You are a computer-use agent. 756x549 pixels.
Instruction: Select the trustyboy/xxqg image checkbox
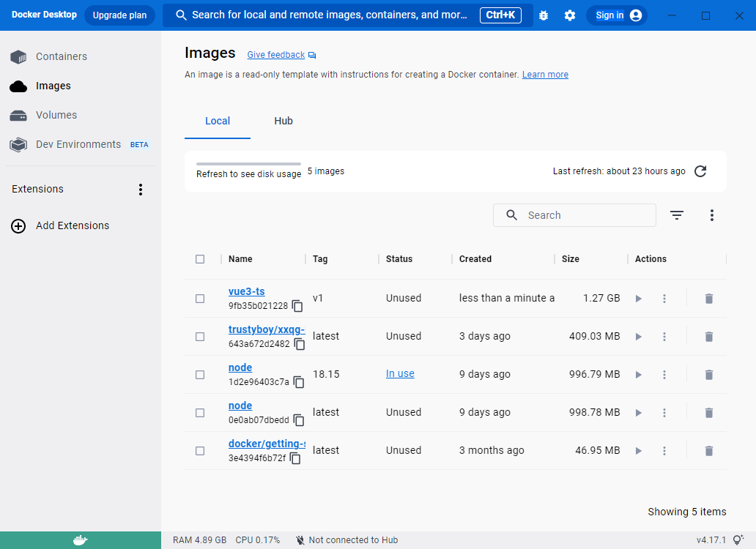click(x=200, y=337)
